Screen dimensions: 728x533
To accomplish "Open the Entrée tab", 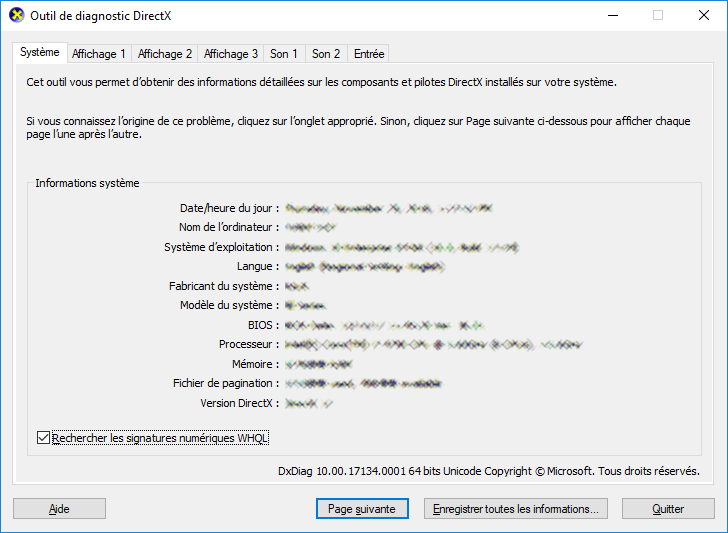I will [369, 54].
